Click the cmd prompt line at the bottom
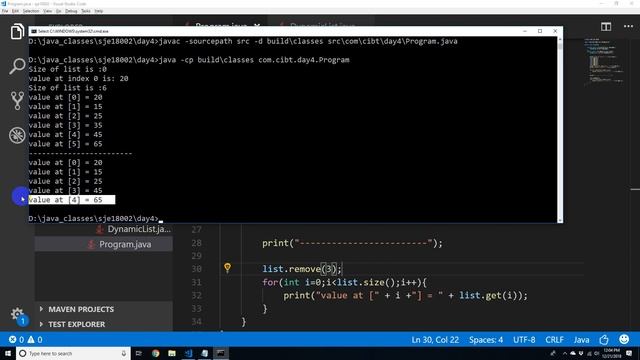Viewport: 640px width, 360px height. [95, 218]
